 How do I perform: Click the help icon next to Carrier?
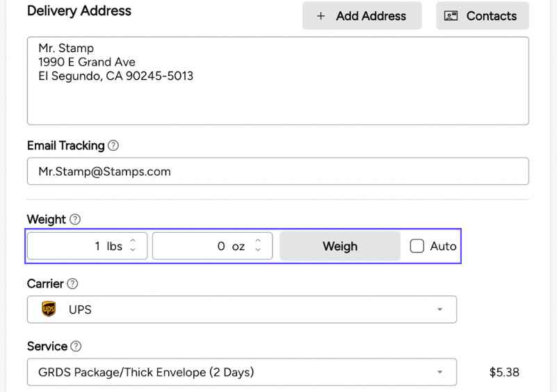click(x=72, y=284)
